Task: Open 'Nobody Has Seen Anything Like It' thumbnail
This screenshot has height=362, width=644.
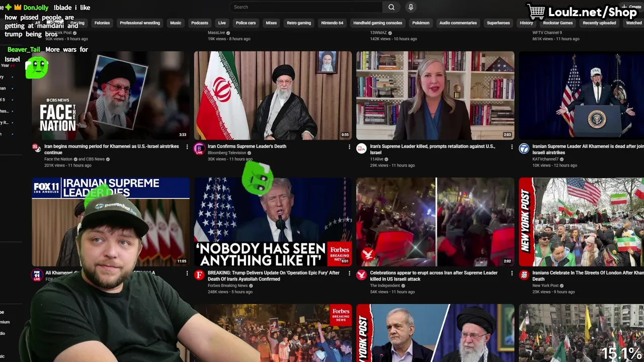Action: pyautogui.click(x=273, y=222)
